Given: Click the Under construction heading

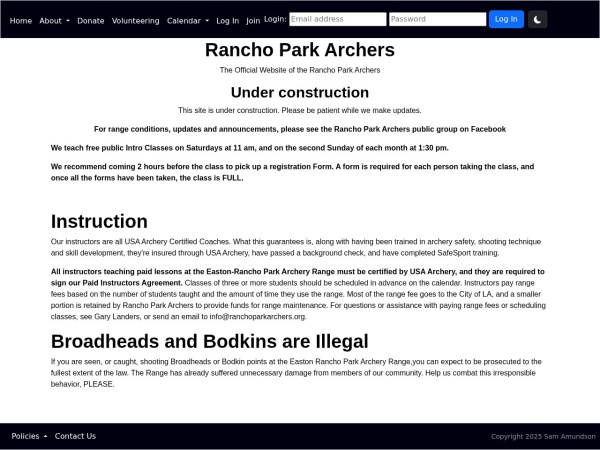Looking at the screenshot, I should point(300,93).
